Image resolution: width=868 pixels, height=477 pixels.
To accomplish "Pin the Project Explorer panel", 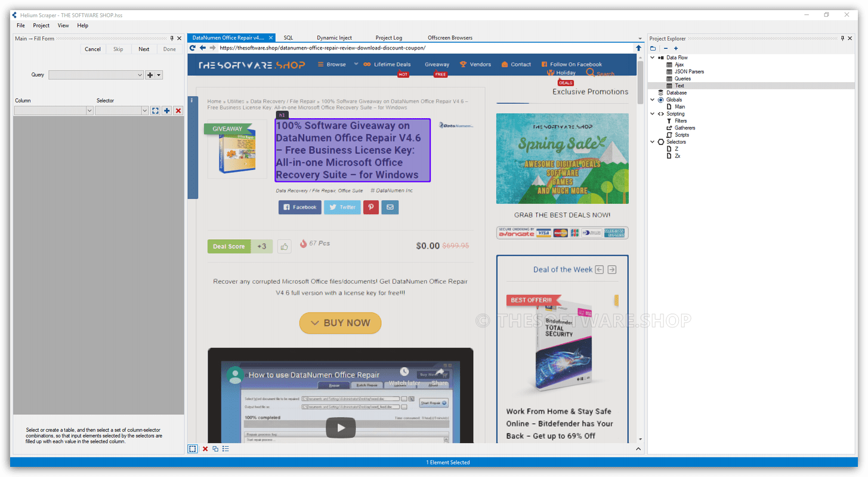I will point(842,39).
